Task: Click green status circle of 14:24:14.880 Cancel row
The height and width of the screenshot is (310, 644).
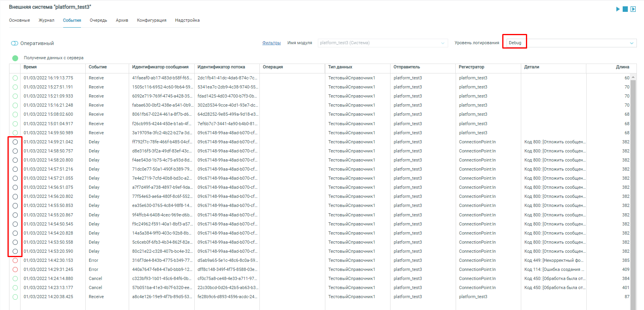Action: [15, 279]
